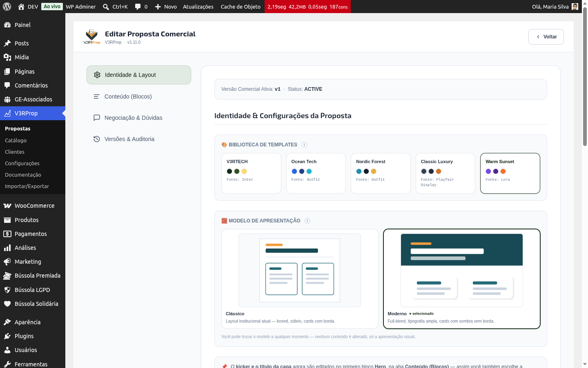
Task: Click the info icon beside Modelo de Apresentação
Action: click(x=307, y=221)
